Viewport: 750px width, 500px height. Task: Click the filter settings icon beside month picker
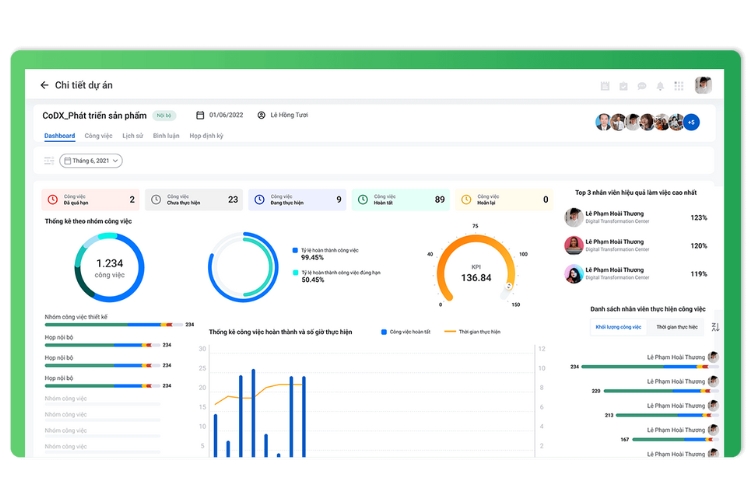pos(49,160)
